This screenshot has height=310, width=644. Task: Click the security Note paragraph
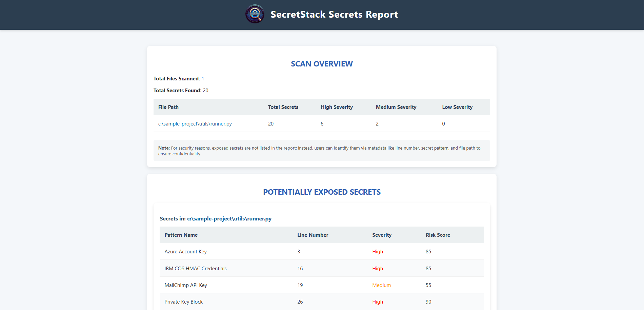[322, 151]
